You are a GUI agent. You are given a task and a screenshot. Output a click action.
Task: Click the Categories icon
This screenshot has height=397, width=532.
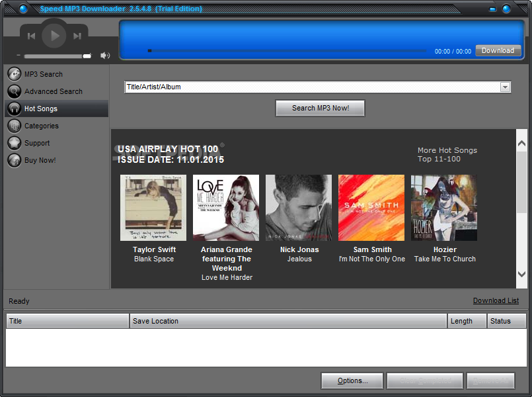(x=15, y=126)
